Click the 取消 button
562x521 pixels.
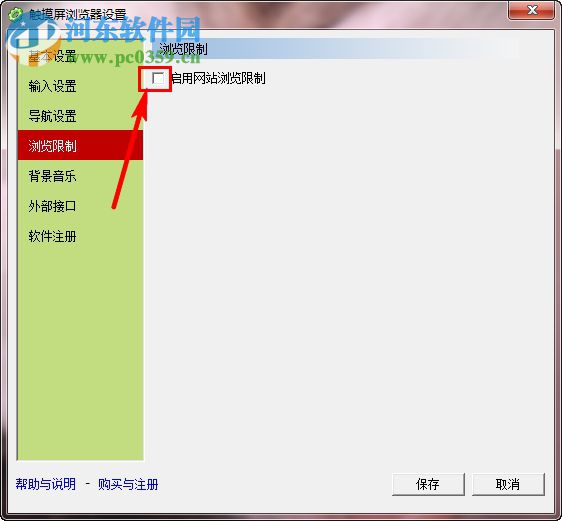point(508,484)
